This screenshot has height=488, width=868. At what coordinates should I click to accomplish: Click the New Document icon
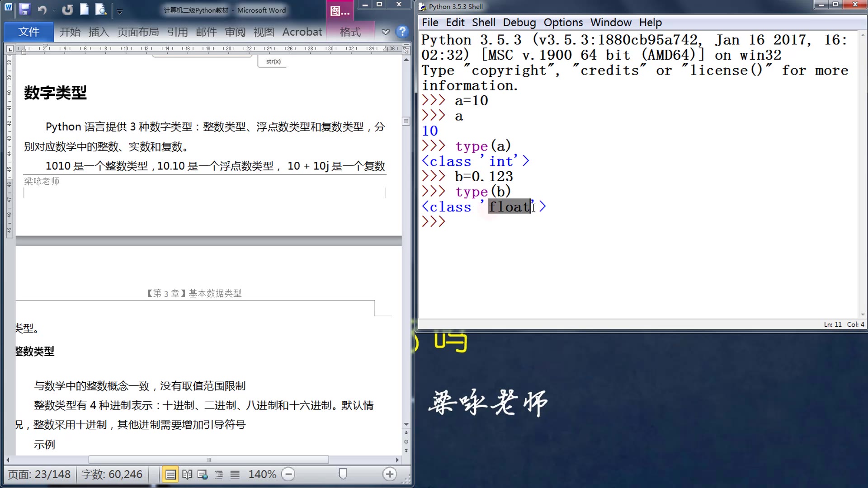click(85, 9)
